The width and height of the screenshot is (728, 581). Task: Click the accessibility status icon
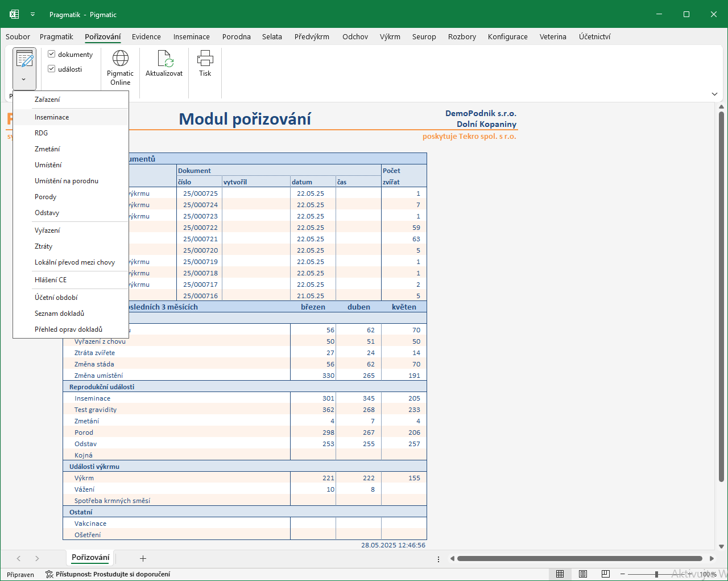49,574
